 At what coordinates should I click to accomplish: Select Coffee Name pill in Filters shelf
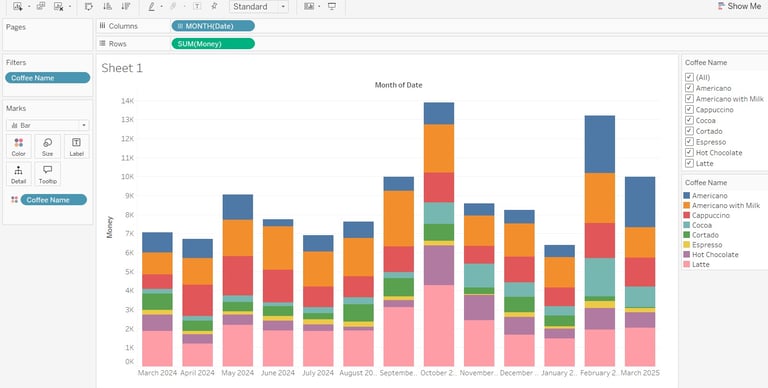pyautogui.click(x=48, y=78)
